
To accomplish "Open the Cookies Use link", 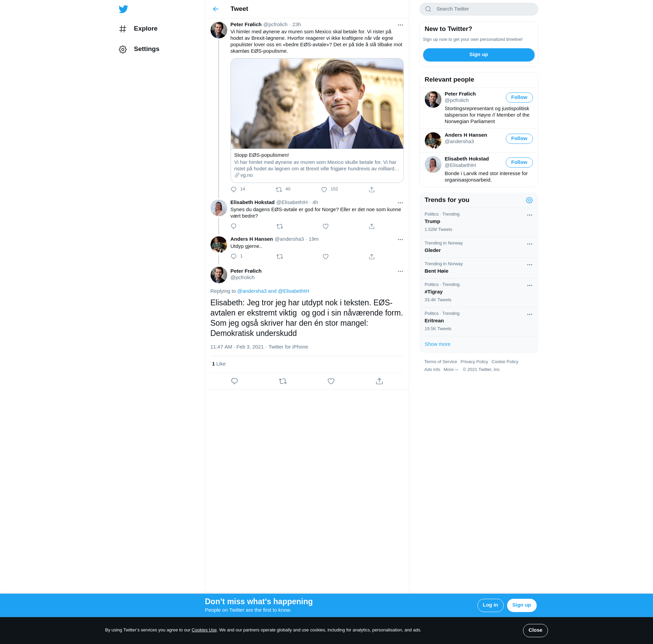I will (x=204, y=630).
